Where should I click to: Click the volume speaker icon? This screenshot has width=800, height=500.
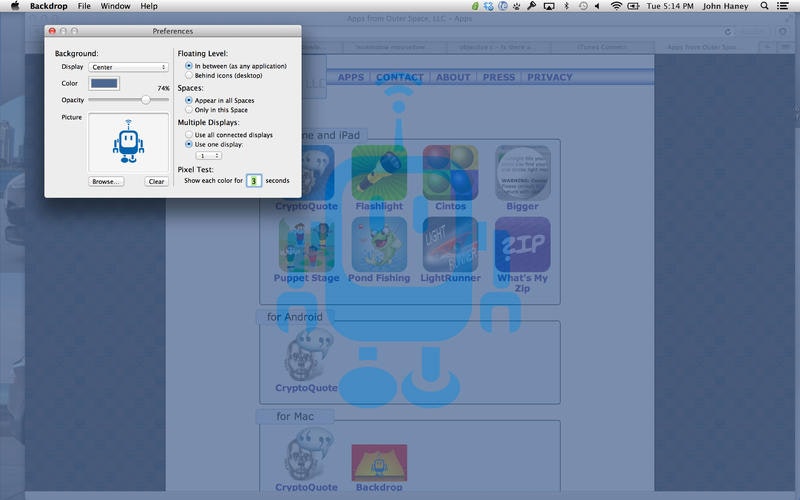tap(598, 6)
